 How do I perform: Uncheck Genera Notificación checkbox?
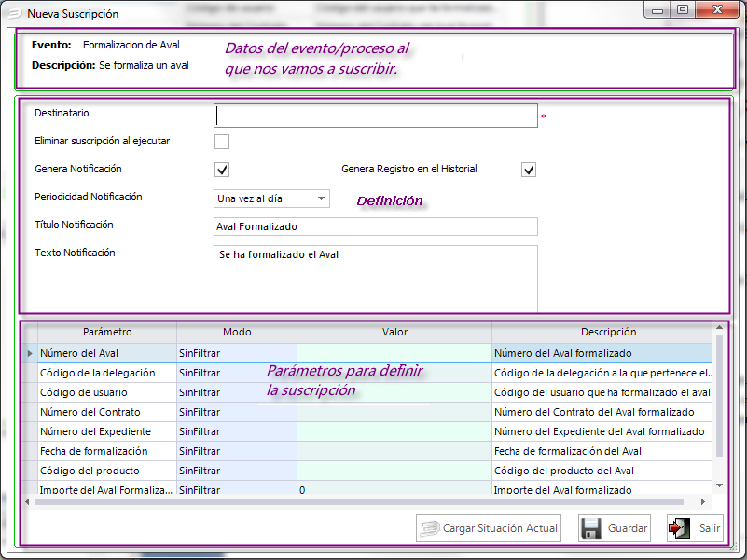222,170
